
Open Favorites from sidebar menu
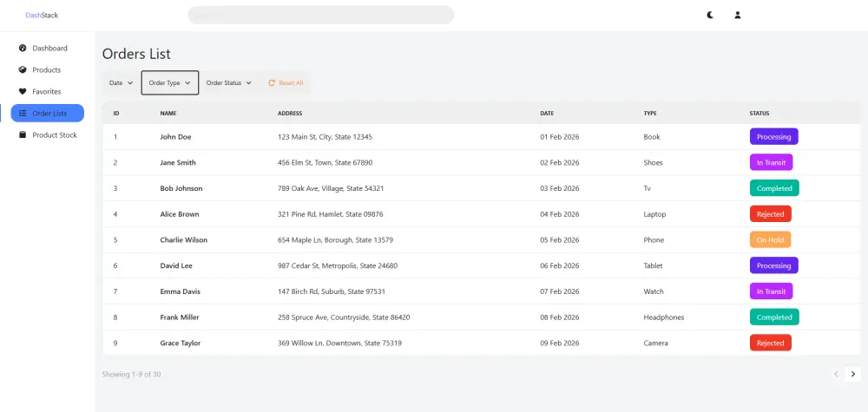tap(48, 91)
